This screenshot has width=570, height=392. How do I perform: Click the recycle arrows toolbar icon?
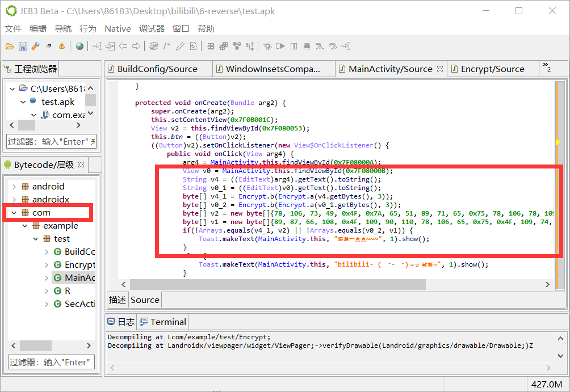click(154, 46)
